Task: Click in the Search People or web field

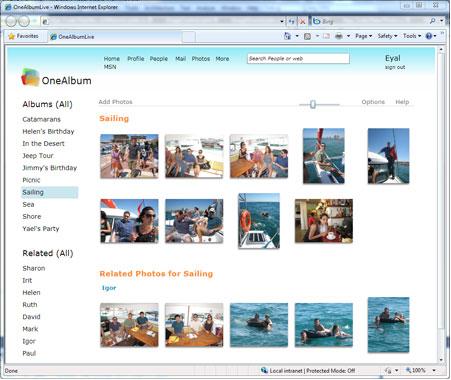Action: 298,59
